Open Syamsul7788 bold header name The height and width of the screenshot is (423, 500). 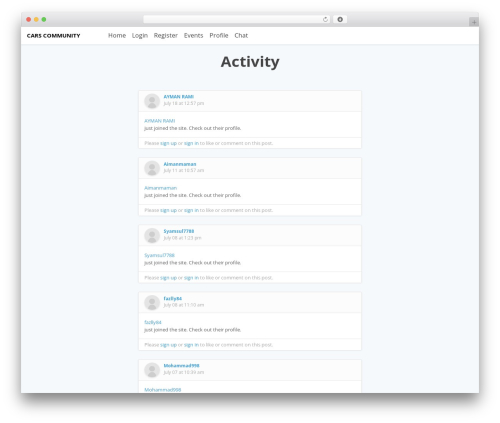point(179,231)
